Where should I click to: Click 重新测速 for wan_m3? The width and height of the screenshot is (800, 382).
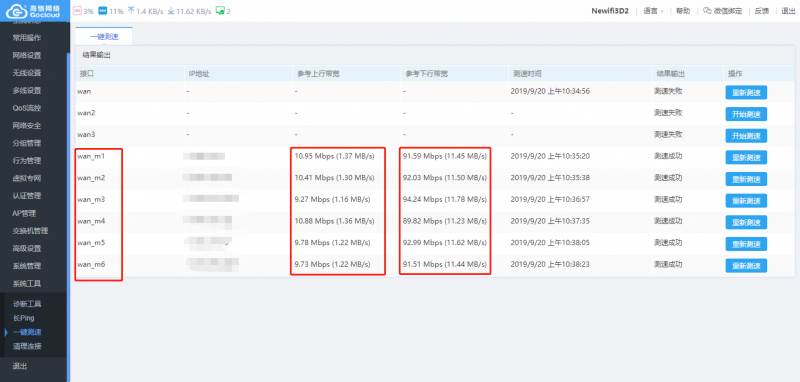point(746,200)
